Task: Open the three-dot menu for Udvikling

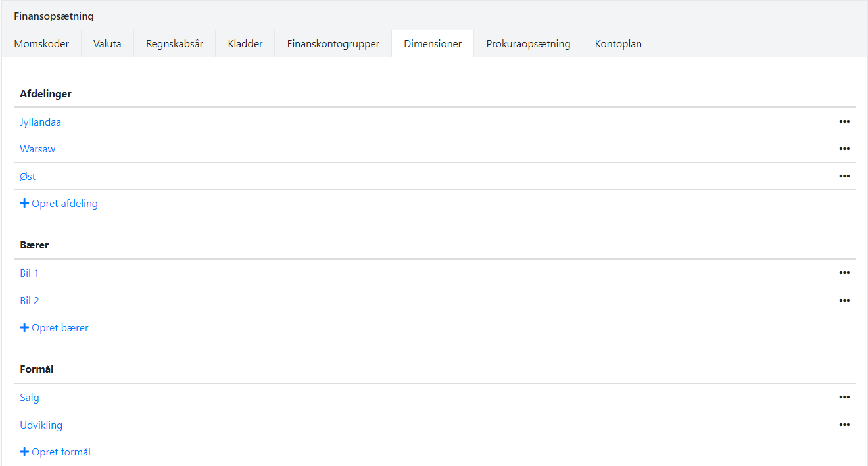Action: click(x=844, y=425)
